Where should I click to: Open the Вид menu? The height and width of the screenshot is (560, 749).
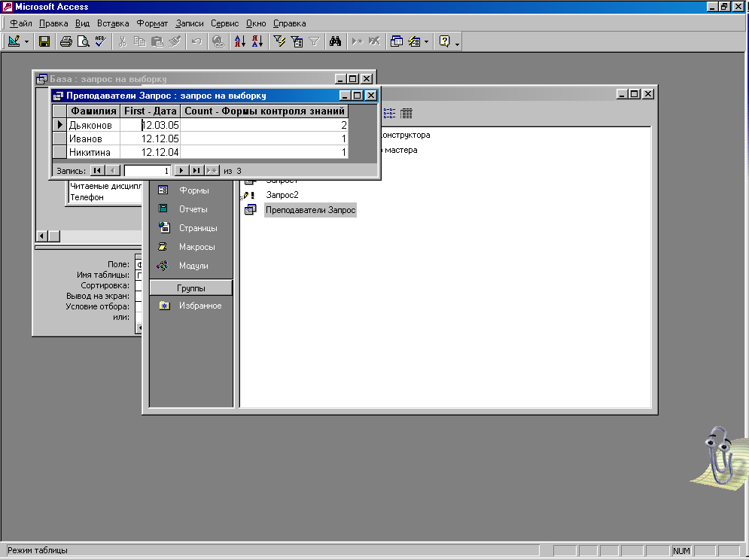click(x=82, y=23)
